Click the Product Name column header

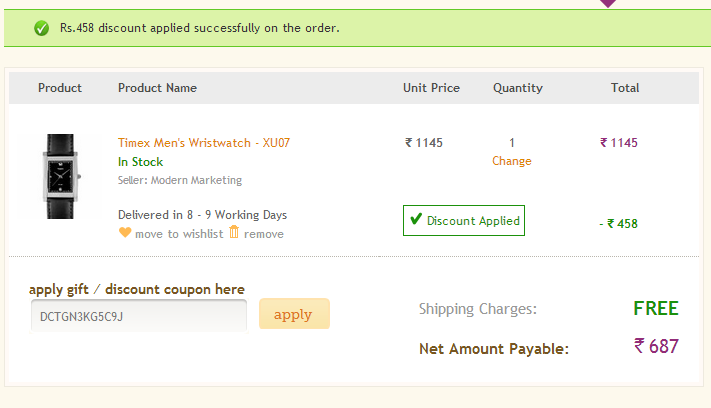(x=157, y=88)
